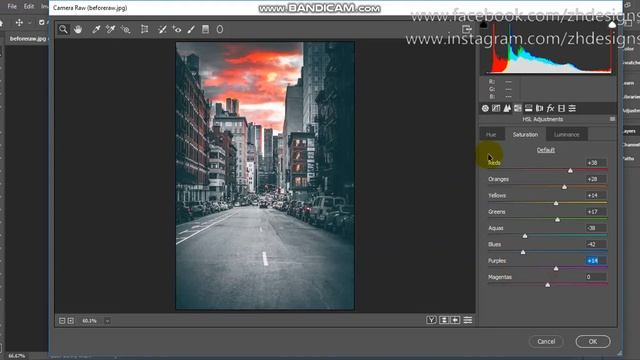Open the Lens Corrections panel icon
This screenshot has width=640, height=360.
pyautogui.click(x=540, y=108)
